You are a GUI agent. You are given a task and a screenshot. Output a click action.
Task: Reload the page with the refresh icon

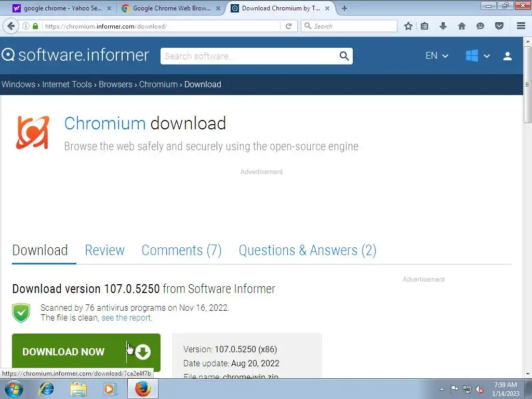click(289, 26)
